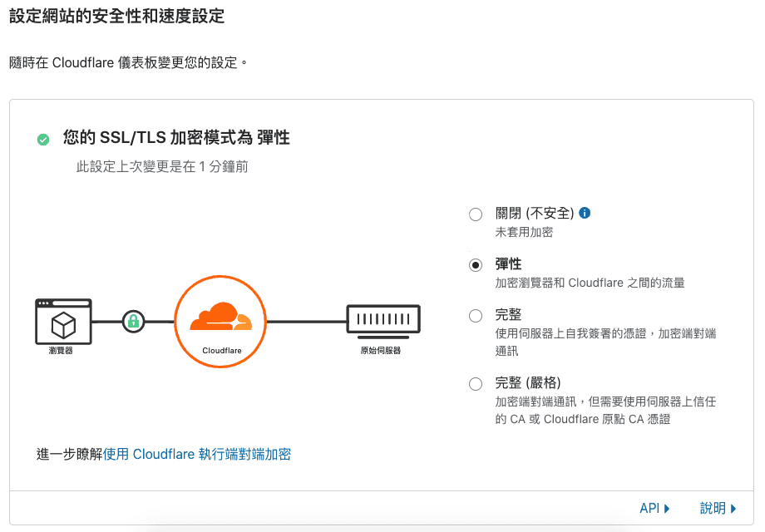765x532 pixels.
Task: Click the text 此設定上次變更是在 1 分鐘前
Action: coord(162,167)
